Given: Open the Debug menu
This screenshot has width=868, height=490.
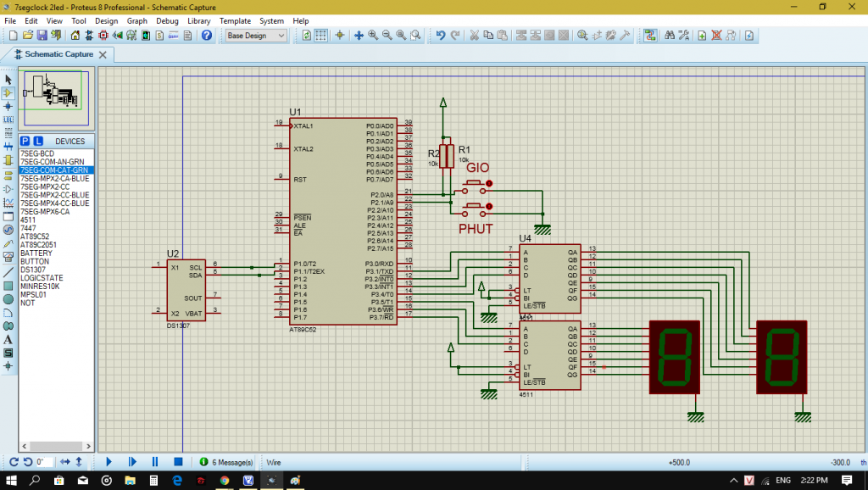Looking at the screenshot, I should (167, 20).
